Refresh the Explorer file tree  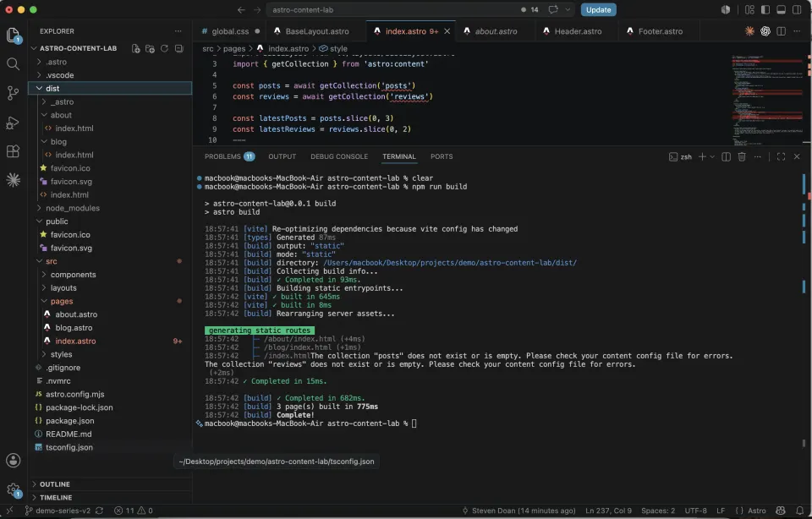(x=164, y=48)
